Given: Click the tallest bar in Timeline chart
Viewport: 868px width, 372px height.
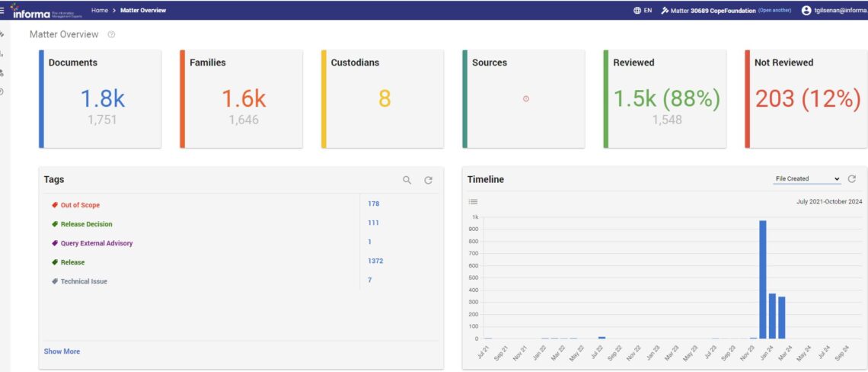Looking at the screenshot, I should click(x=762, y=279).
